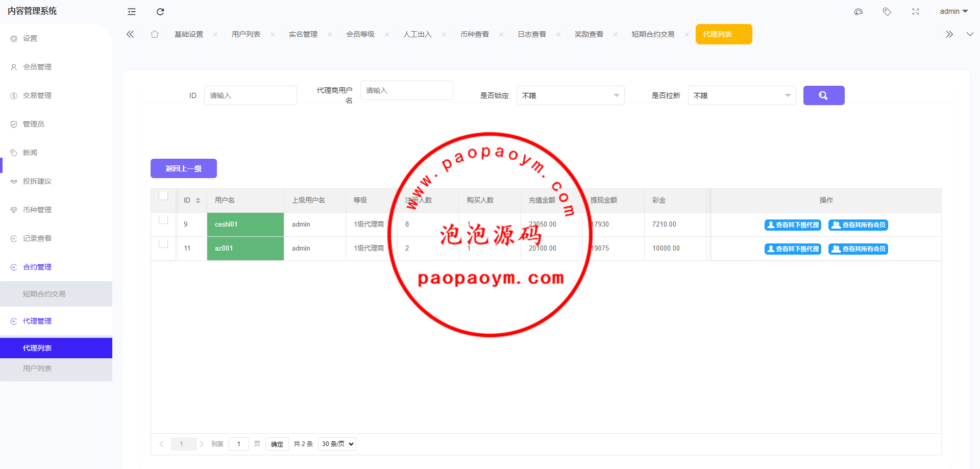Click the tag note icon in header
The height and width of the screenshot is (469, 980).
point(887,11)
